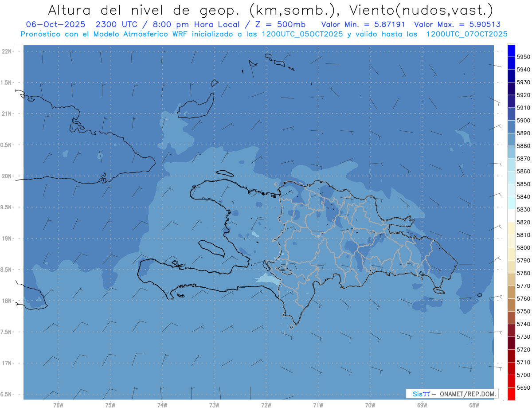Click the 74W longitude axis label
This screenshot has height=411, width=532.
click(162, 405)
